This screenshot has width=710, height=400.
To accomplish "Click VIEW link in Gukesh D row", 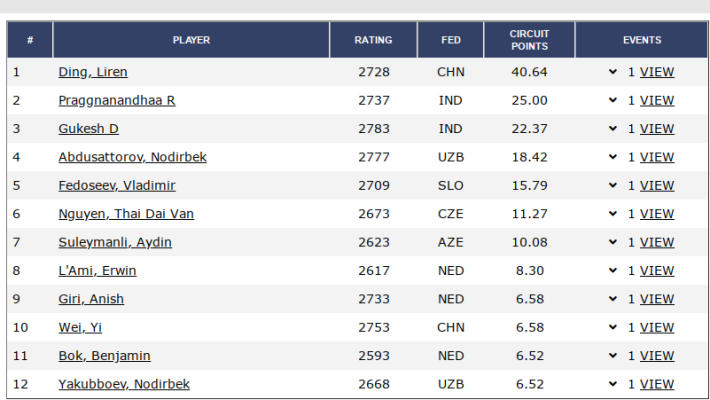I will (x=657, y=129).
